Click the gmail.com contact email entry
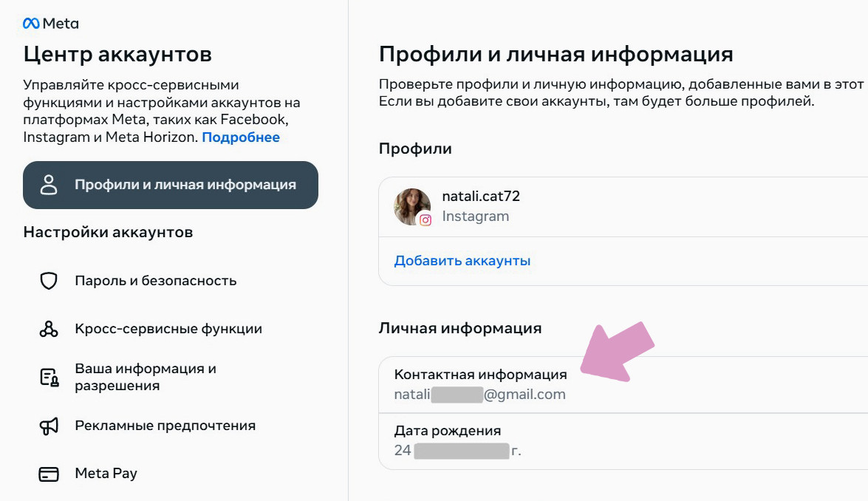Image resolution: width=868 pixels, height=501 pixels. (x=480, y=394)
